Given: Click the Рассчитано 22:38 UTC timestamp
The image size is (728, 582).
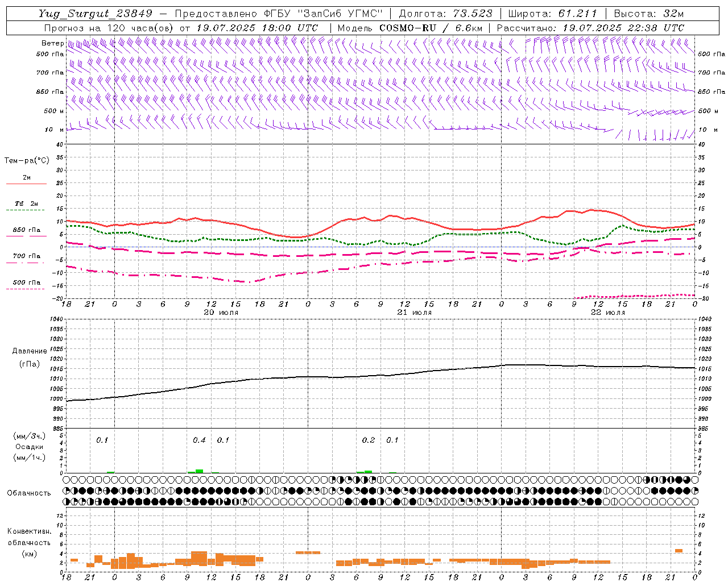Looking at the screenshot, I should tap(590, 28).
